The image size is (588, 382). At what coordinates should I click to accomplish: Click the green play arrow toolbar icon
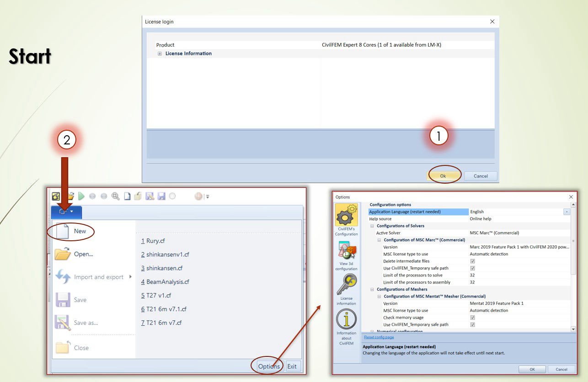(81, 196)
